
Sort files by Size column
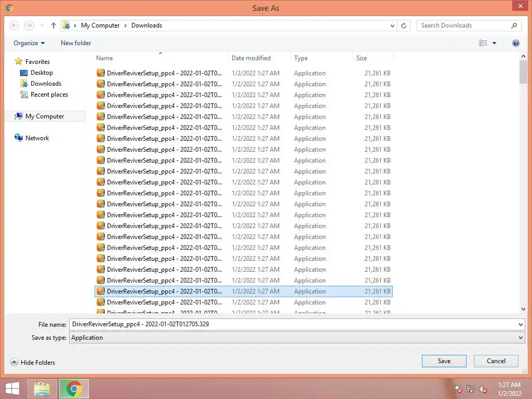pos(374,58)
